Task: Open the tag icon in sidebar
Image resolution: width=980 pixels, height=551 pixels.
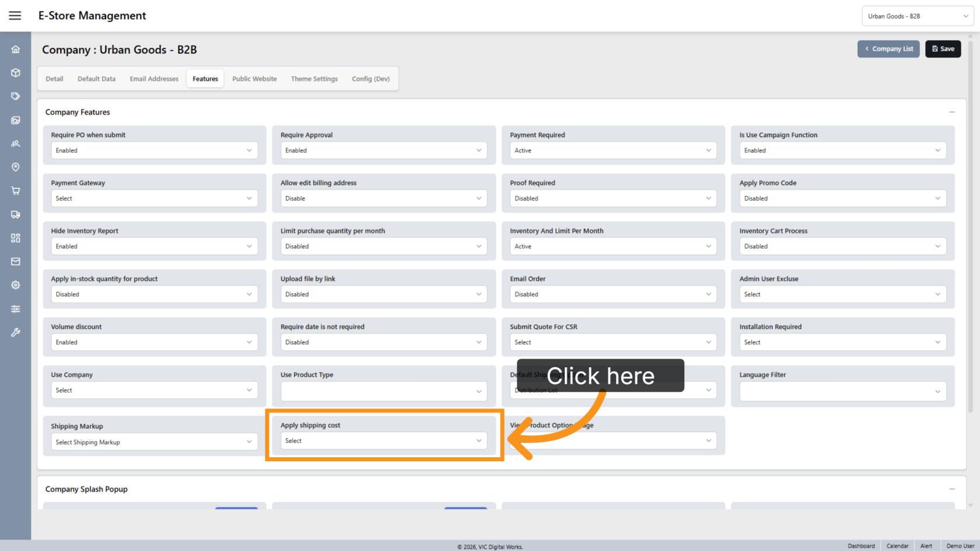Action: [16, 96]
